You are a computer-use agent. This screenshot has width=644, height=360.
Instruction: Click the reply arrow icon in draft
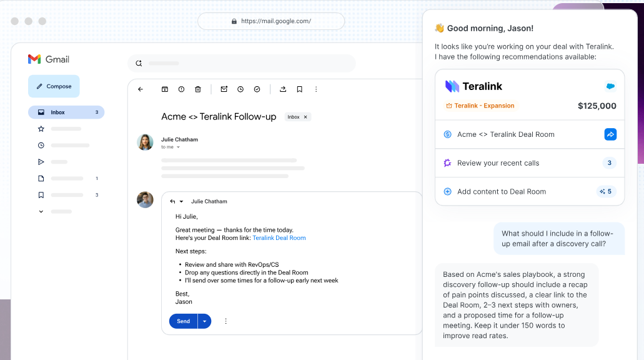tap(172, 201)
